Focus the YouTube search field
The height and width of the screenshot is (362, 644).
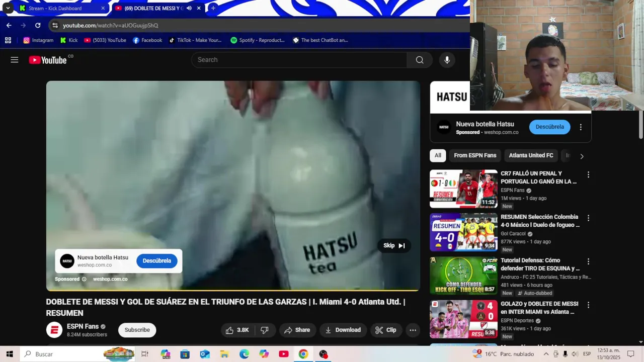299,60
